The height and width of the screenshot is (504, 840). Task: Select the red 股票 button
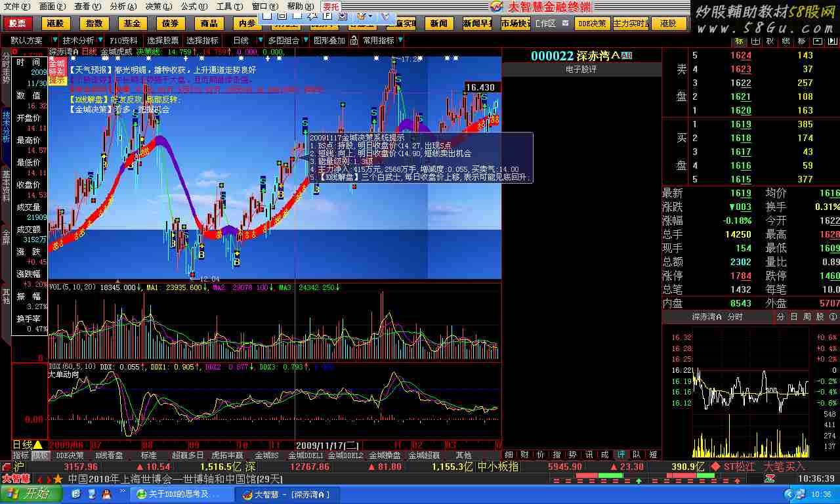18,24
